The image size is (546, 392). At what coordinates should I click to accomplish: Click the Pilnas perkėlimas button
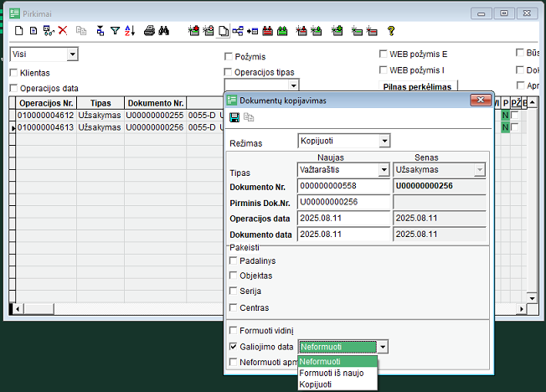click(418, 86)
